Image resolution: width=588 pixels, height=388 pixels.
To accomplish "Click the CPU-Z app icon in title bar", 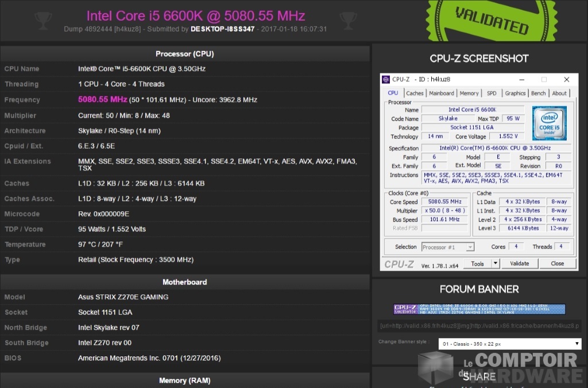I will (x=386, y=79).
